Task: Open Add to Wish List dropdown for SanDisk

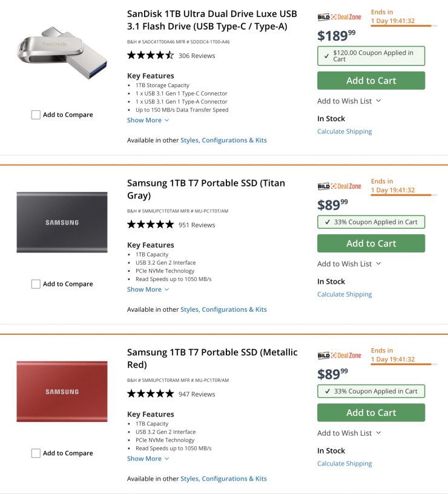Action: pos(349,101)
